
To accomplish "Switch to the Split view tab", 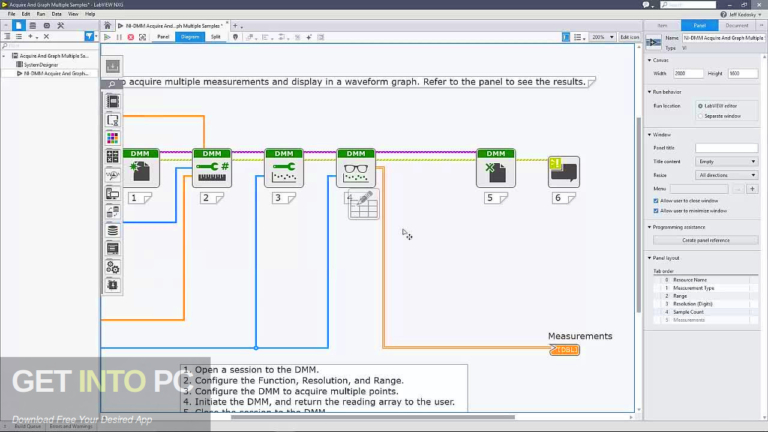I will (x=216, y=37).
